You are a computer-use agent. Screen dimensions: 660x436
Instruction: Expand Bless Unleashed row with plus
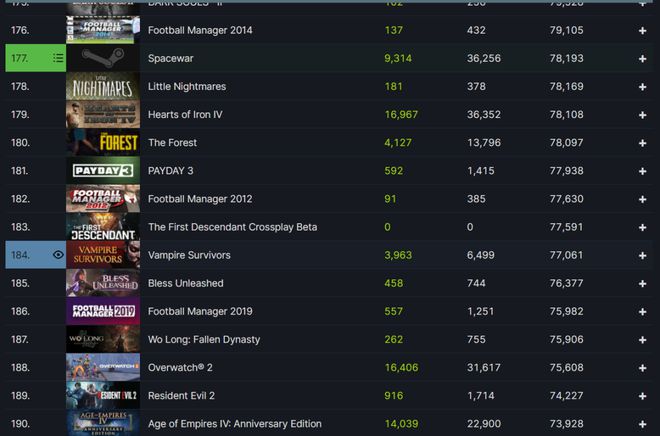point(642,284)
